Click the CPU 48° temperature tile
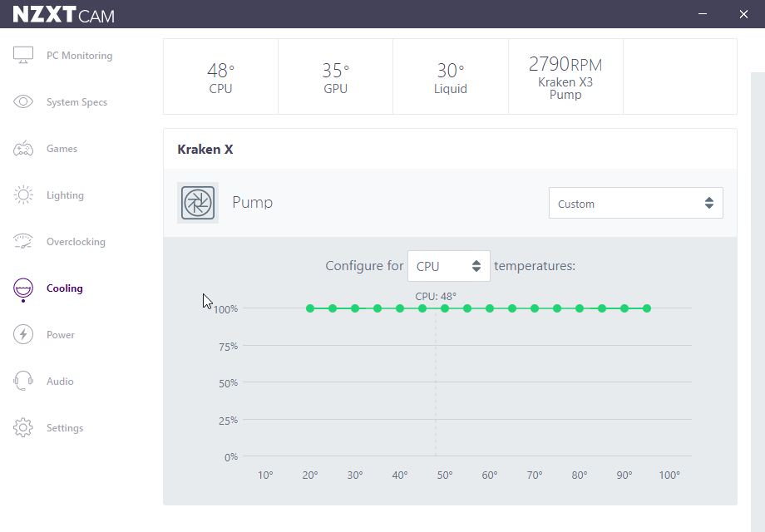Screen dimensions: 765x532 coord(220,76)
